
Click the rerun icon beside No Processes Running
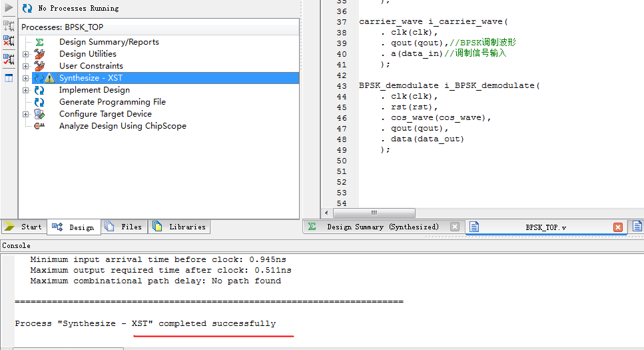27,8
